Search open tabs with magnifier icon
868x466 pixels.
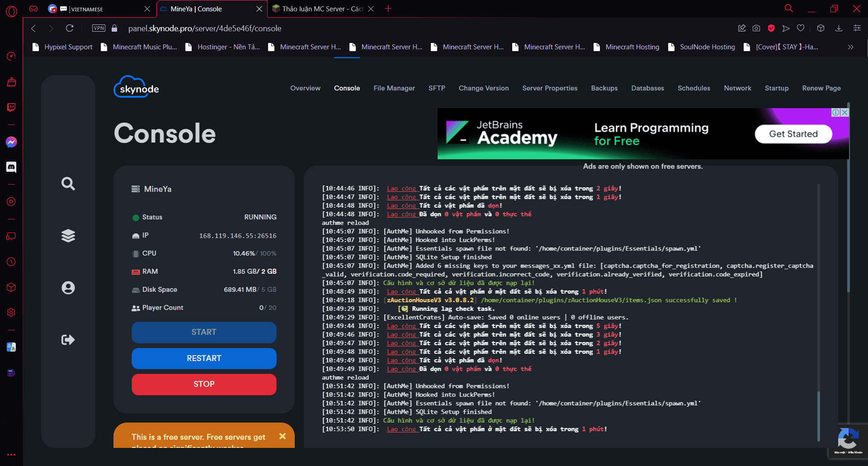[x=789, y=9]
